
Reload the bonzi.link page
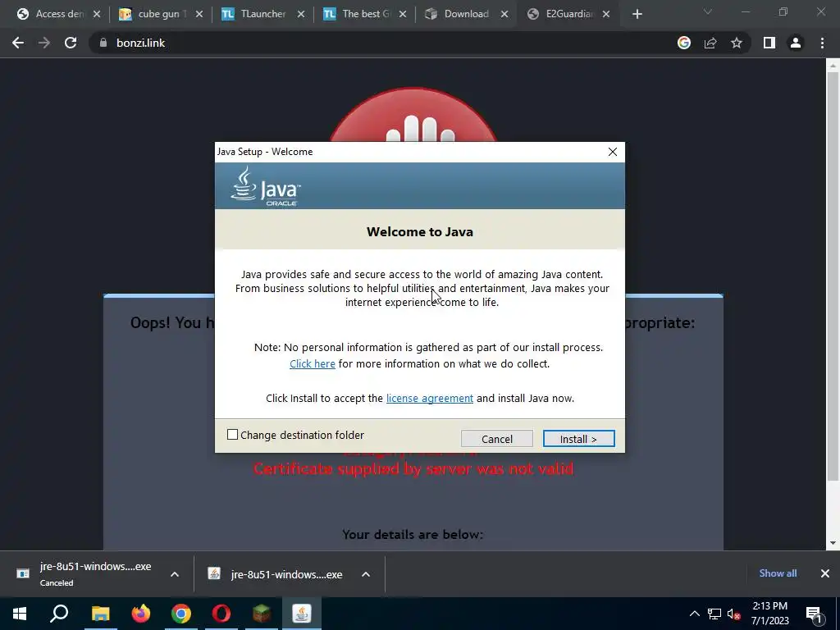tap(71, 43)
